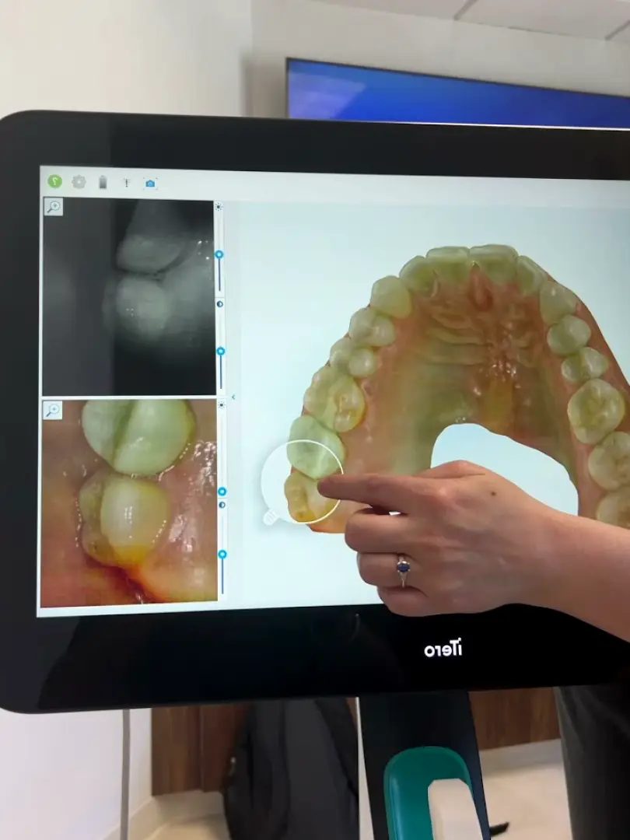Click the contrast half-circle icon beside color image
The image size is (630, 840).
(222, 505)
